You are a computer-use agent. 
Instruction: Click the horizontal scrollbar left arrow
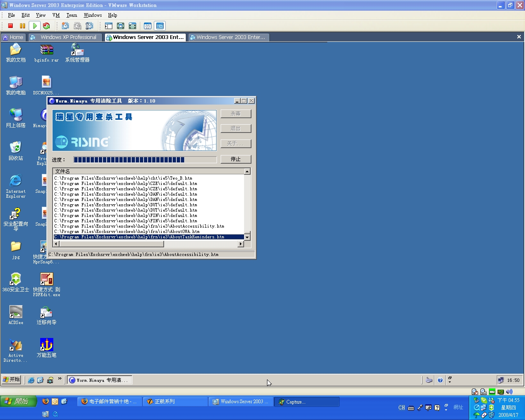[57, 244]
